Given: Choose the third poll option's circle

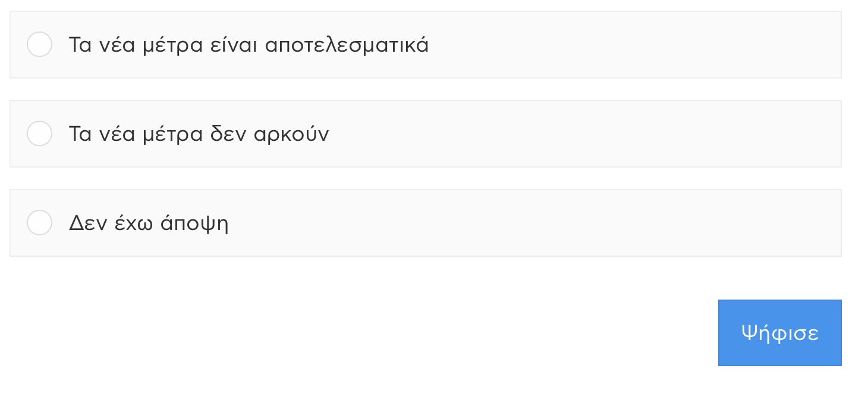Looking at the screenshot, I should coord(39,223).
